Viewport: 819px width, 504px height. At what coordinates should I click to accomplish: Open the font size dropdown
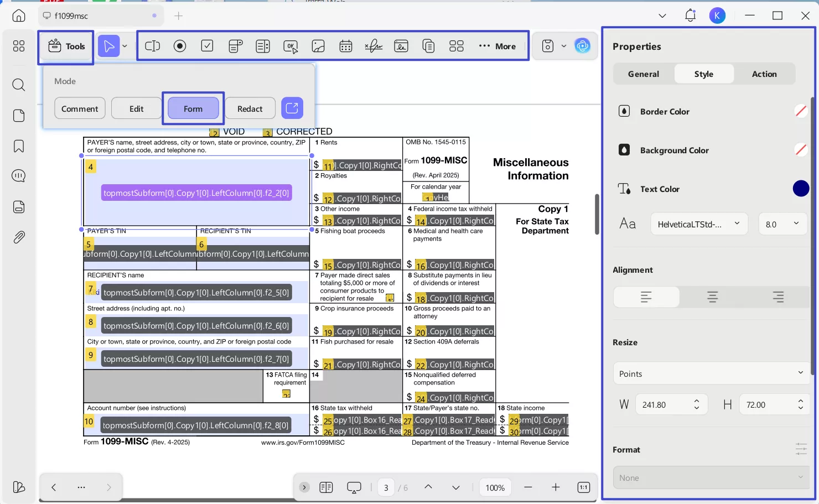pyautogui.click(x=782, y=224)
